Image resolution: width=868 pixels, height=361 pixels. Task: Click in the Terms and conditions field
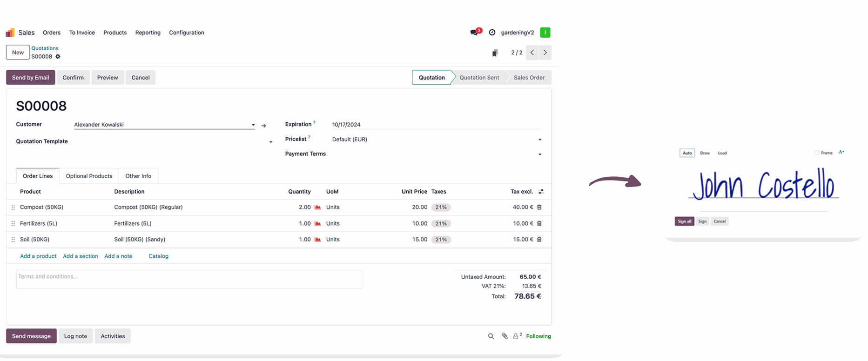pyautogui.click(x=188, y=279)
